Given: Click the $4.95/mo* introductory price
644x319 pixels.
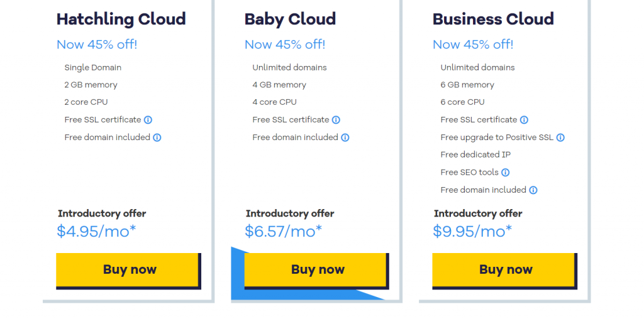Looking at the screenshot, I should click(x=96, y=231).
